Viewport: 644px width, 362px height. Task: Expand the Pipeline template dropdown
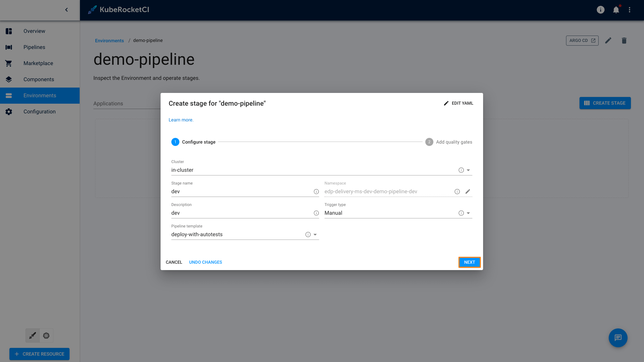pyautogui.click(x=315, y=235)
